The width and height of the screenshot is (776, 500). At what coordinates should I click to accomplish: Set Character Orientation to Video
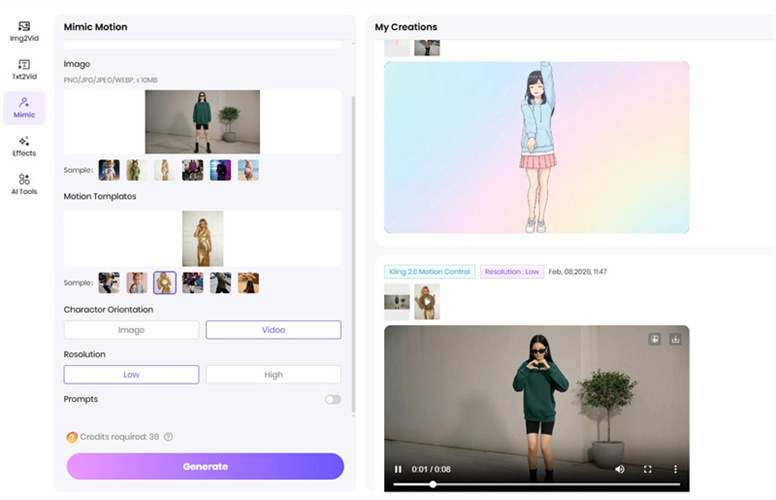click(273, 330)
